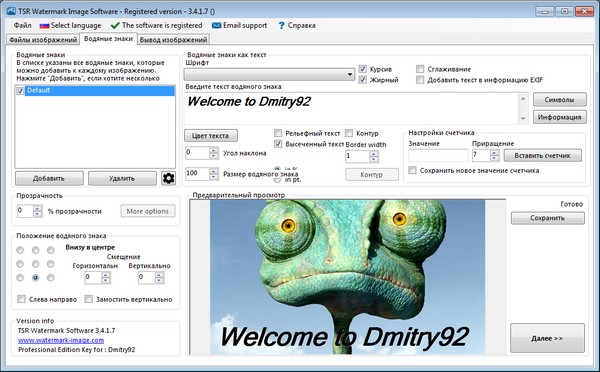Click the Russian flag Select language icon

coord(45,26)
